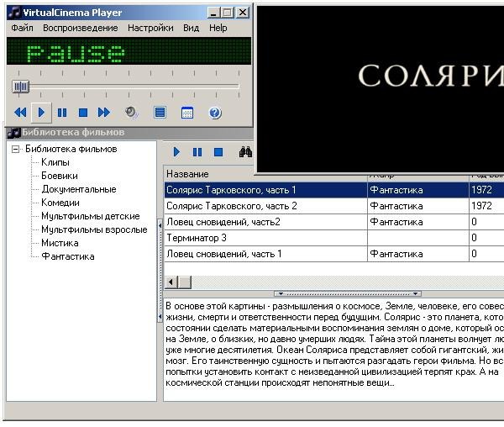This screenshot has height=427, width=504.
Task: Click the playback position slider handle
Action: pyautogui.click(x=21, y=86)
